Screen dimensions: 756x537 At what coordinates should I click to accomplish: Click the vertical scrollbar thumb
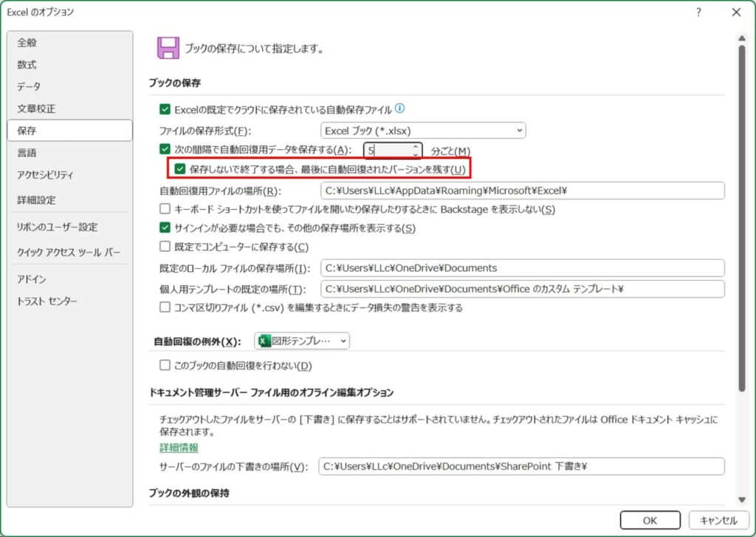click(x=742, y=217)
